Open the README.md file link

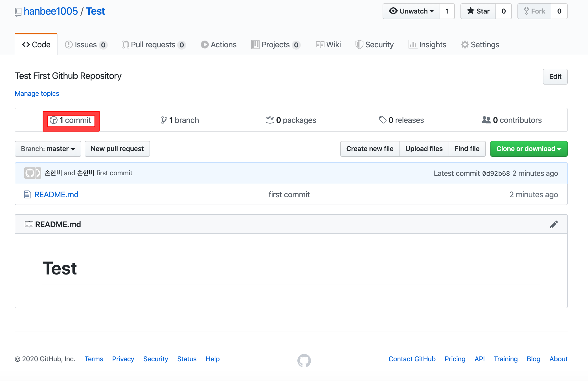[56, 195]
